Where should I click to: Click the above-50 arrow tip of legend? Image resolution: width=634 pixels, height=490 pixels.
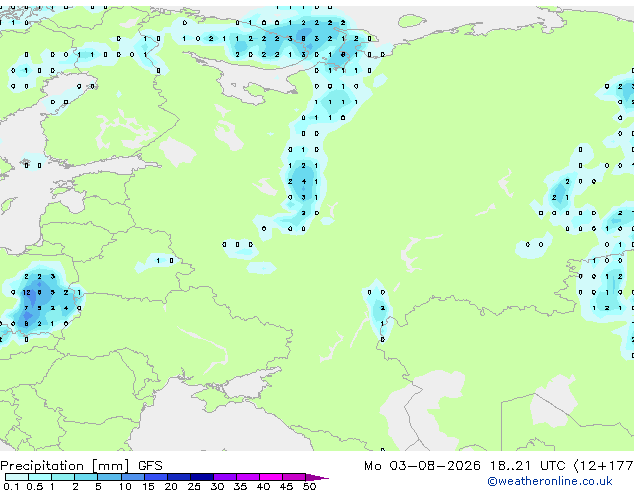coord(317,477)
